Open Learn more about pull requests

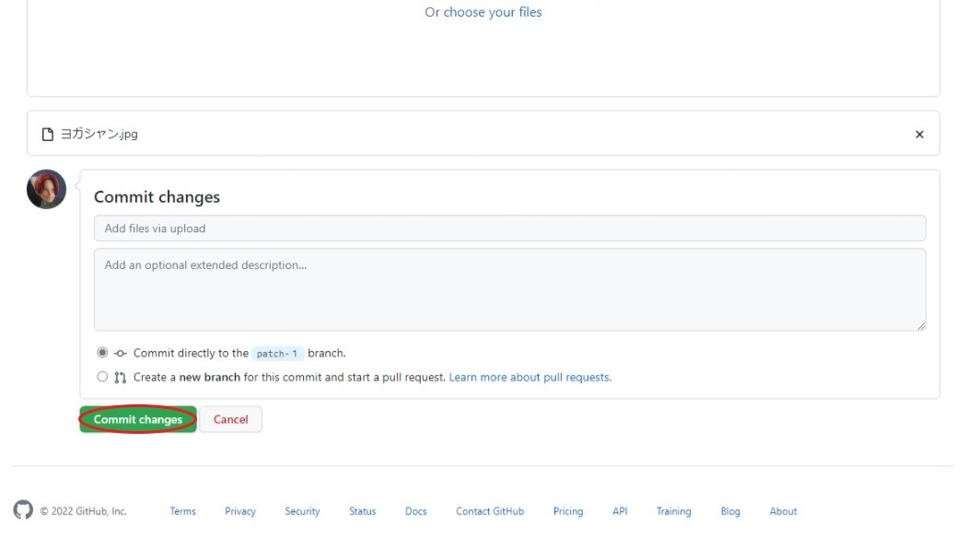click(x=530, y=378)
